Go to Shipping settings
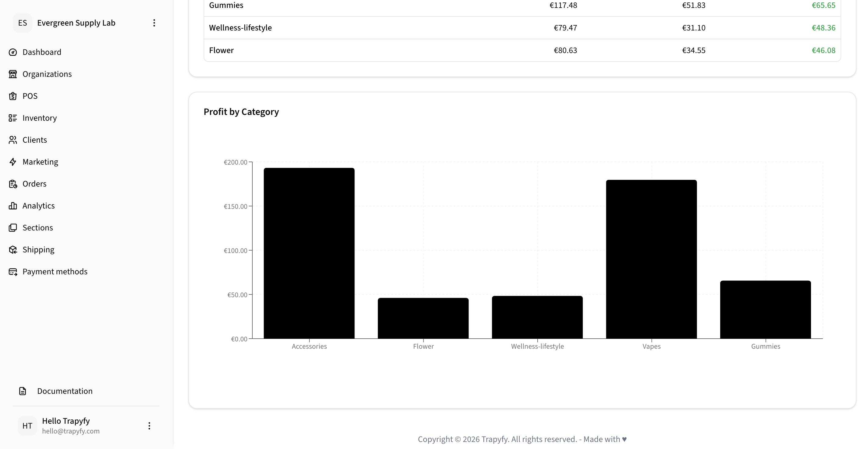 pyautogui.click(x=38, y=250)
